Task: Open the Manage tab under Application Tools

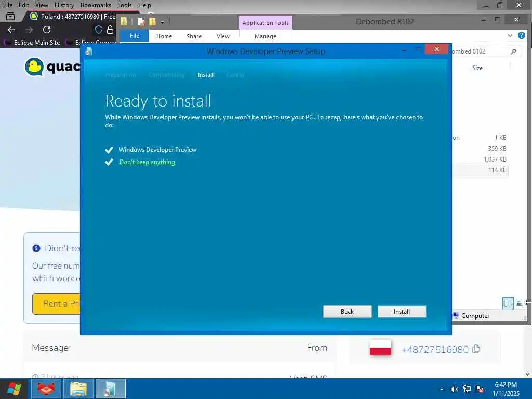Action: (265, 36)
